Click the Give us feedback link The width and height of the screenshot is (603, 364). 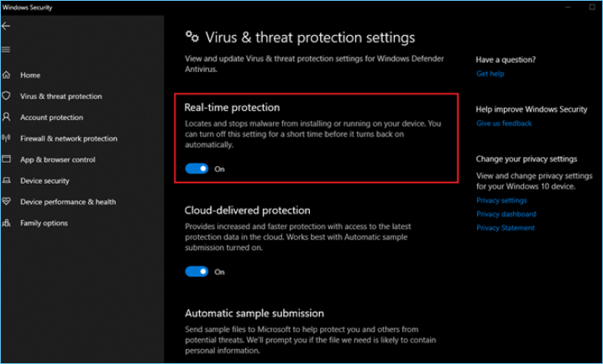point(504,123)
